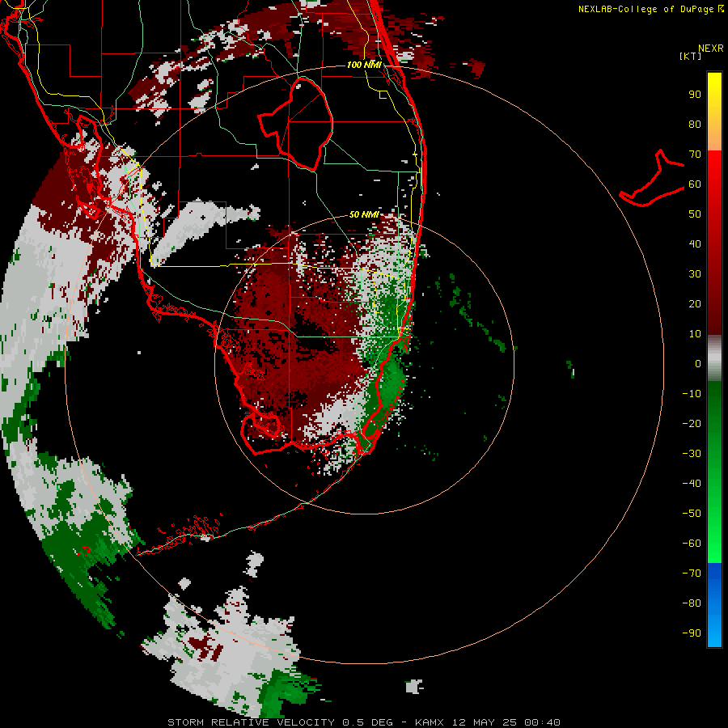Click the KAMX station identifier in the caption
The image size is (728, 728).
(429, 722)
